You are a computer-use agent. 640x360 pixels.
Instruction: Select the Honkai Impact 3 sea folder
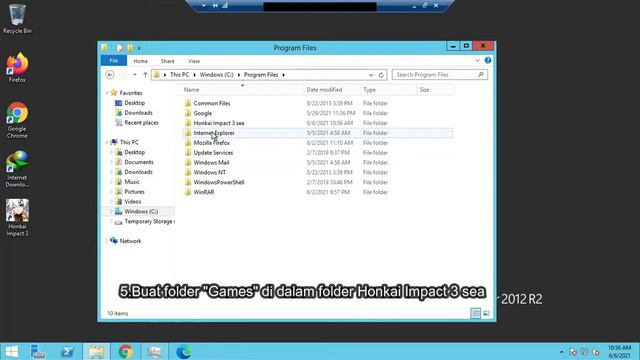[x=219, y=123]
